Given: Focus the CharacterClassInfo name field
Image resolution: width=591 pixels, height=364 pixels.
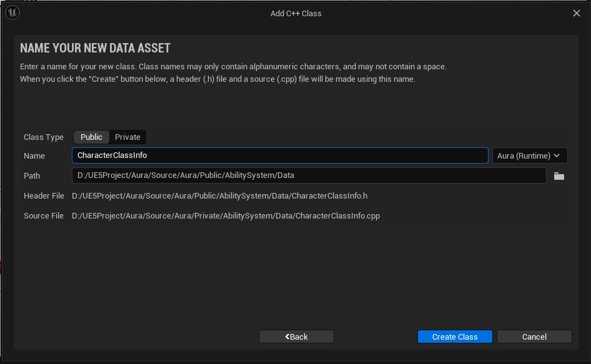Looking at the screenshot, I should [x=279, y=155].
